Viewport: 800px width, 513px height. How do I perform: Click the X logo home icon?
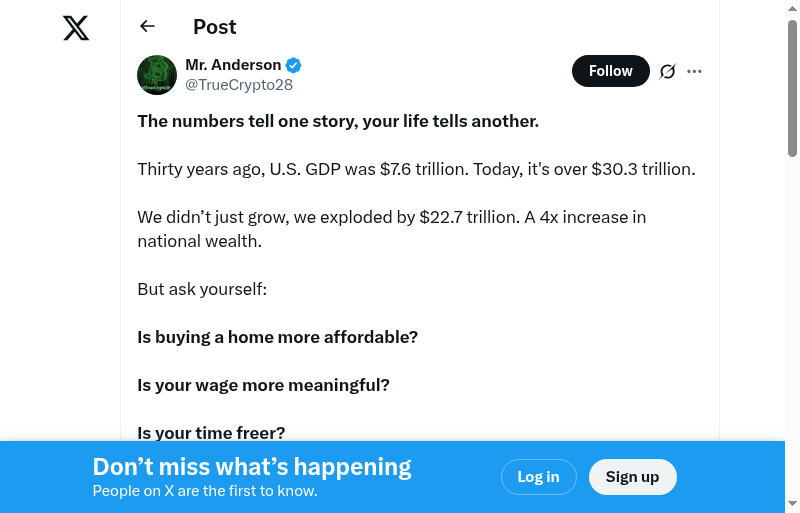point(76,28)
